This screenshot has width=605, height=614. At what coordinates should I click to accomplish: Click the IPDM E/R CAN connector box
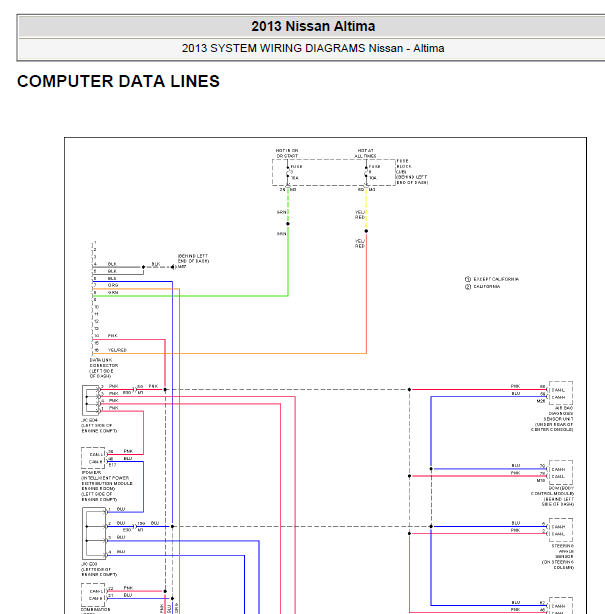(93, 458)
